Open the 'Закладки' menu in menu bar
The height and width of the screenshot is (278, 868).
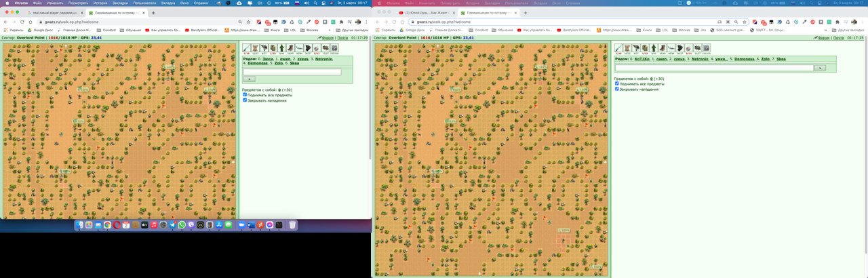tap(120, 3)
